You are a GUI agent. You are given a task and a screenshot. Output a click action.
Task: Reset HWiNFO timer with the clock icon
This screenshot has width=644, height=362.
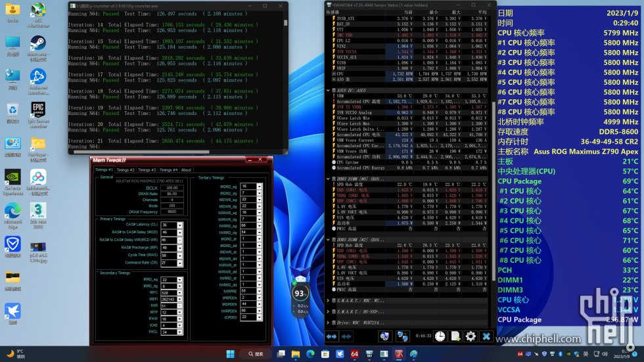pyautogui.click(x=440, y=336)
